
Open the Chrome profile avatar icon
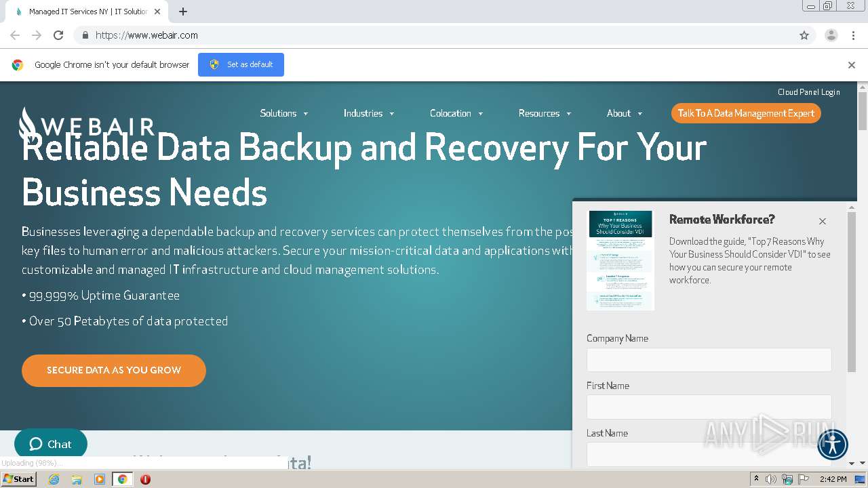click(831, 35)
